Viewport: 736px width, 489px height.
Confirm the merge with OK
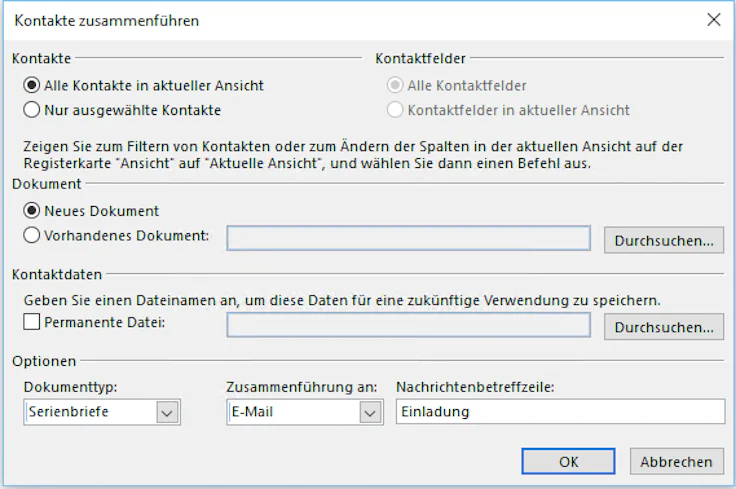point(568,462)
